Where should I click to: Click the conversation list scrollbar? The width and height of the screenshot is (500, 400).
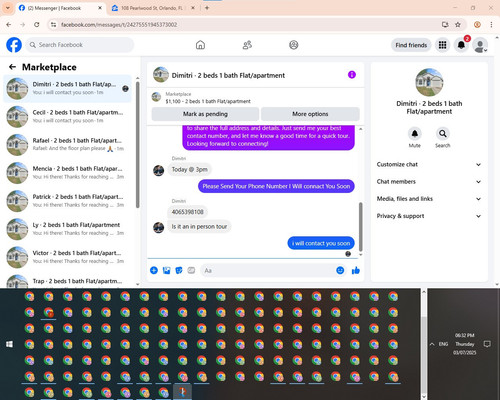(x=137, y=145)
